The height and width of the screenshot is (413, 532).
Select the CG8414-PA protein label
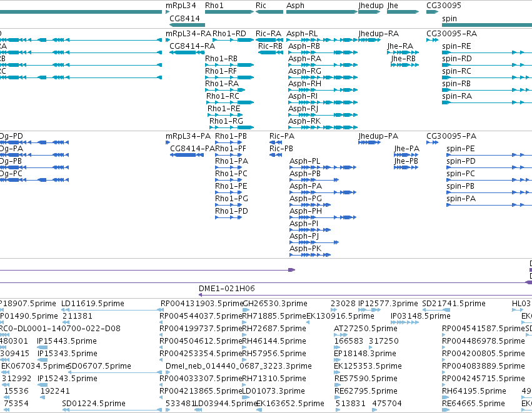pos(193,149)
